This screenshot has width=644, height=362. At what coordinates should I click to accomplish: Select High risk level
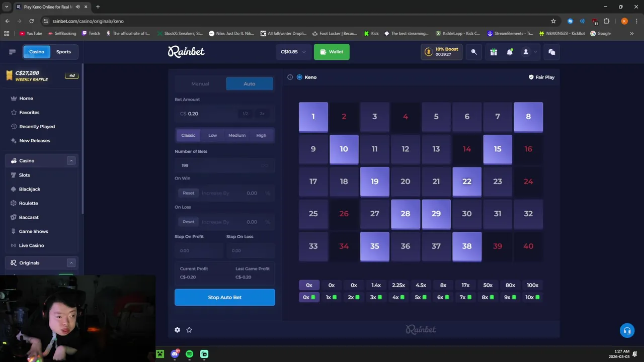point(261,135)
